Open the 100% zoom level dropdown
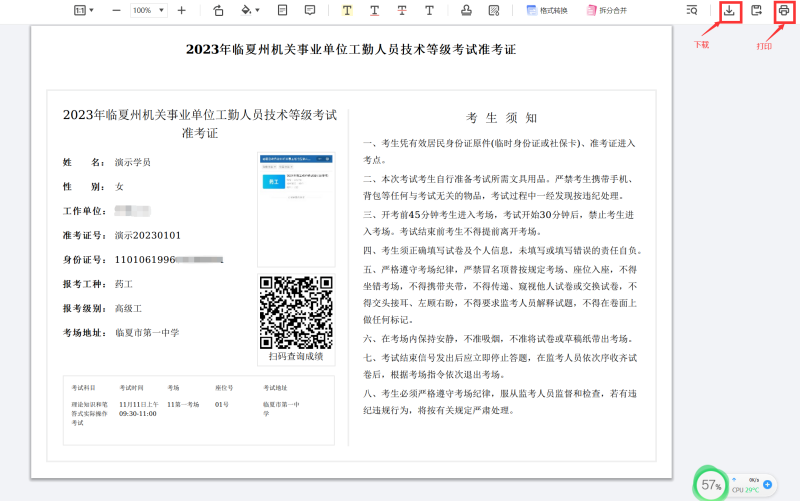Viewport: 800px width, 501px height. (x=147, y=11)
